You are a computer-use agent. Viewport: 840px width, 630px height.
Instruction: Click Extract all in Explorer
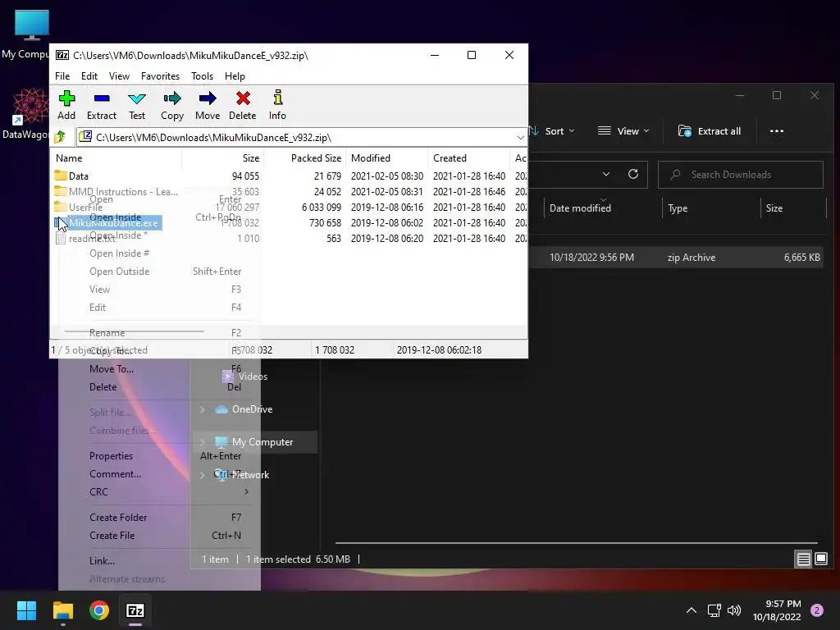pyautogui.click(x=710, y=130)
